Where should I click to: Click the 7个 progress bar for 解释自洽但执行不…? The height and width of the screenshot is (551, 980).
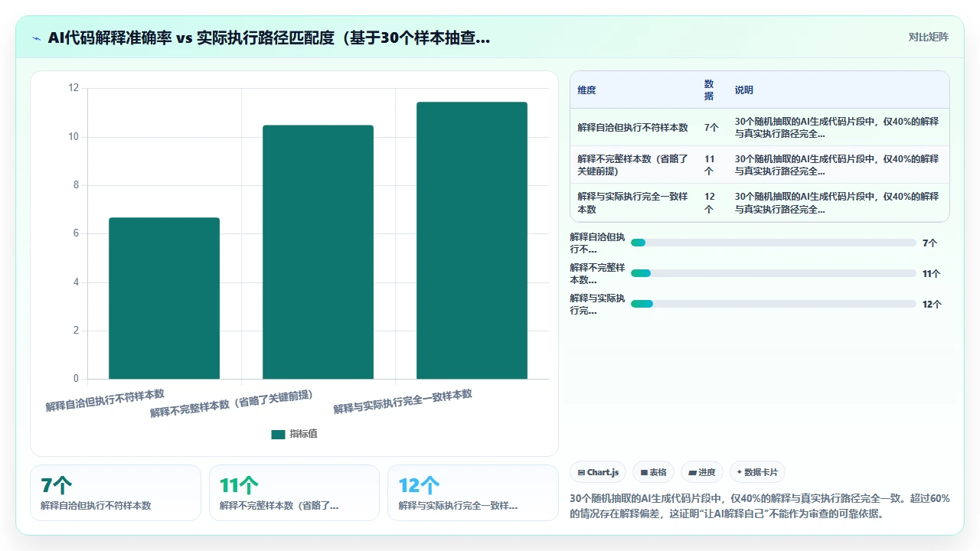773,243
